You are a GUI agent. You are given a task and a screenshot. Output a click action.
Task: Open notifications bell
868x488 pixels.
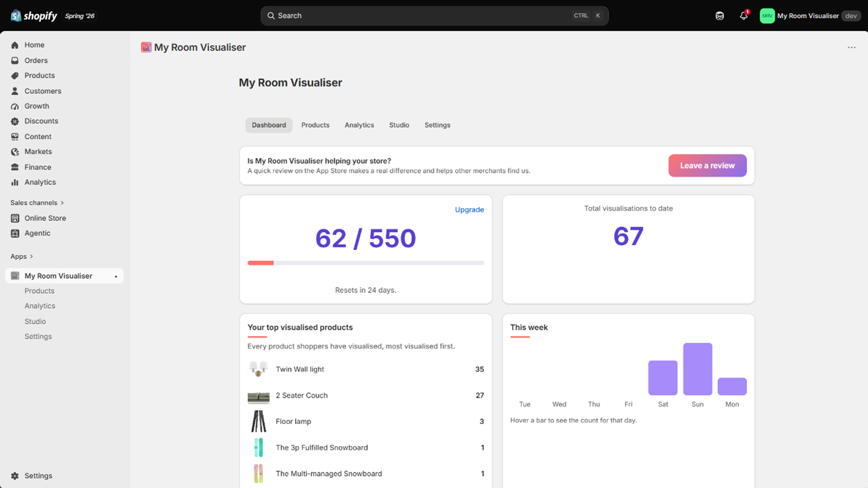pos(744,16)
